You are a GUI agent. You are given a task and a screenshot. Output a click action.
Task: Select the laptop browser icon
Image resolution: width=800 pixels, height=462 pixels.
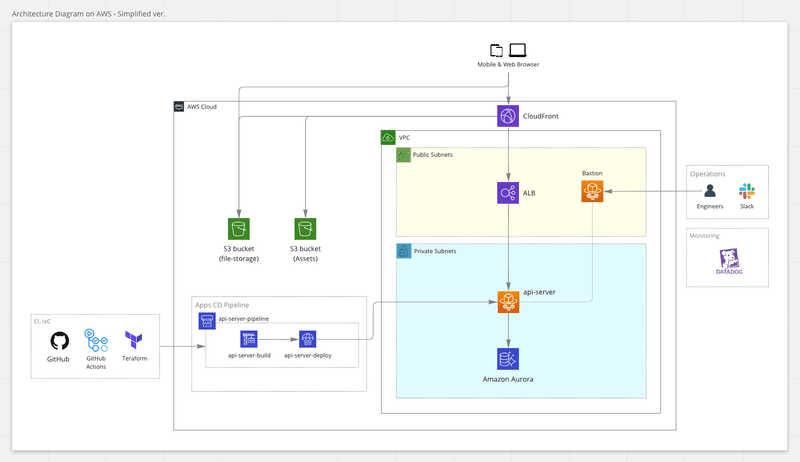coord(517,50)
